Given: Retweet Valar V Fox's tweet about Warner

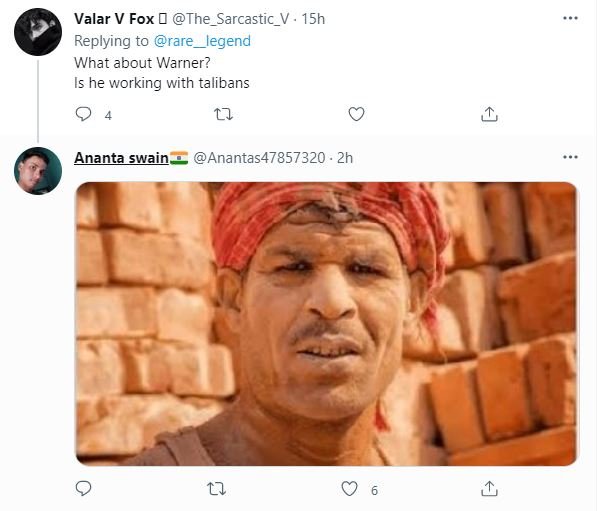Looking at the screenshot, I should point(224,114).
